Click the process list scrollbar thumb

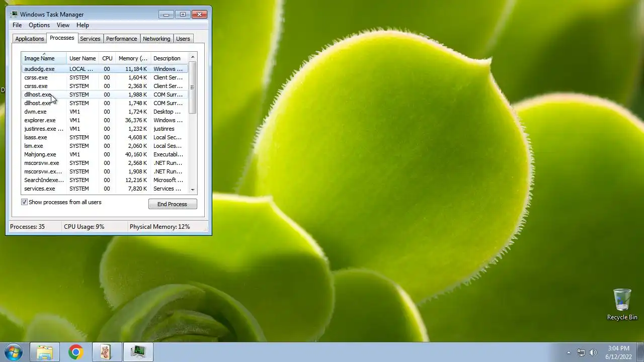193,87
